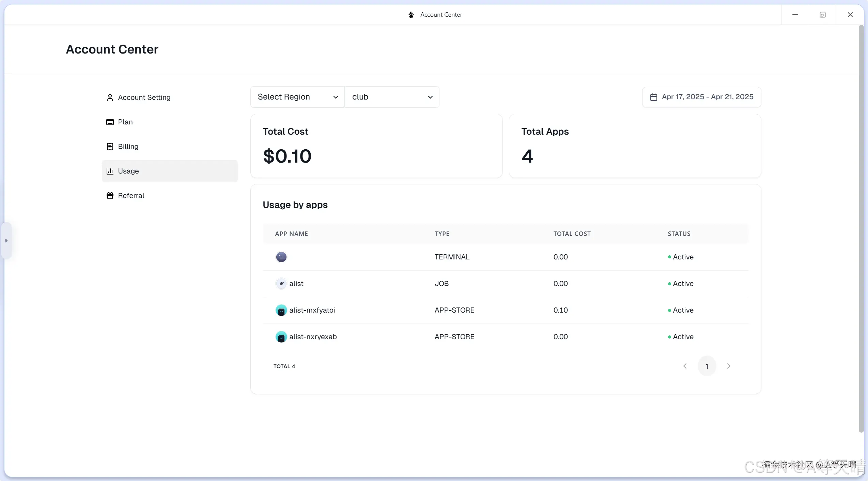Image resolution: width=868 pixels, height=481 pixels.
Task: Open the Select Region dropdown
Action: pyautogui.click(x=297, y=97)
